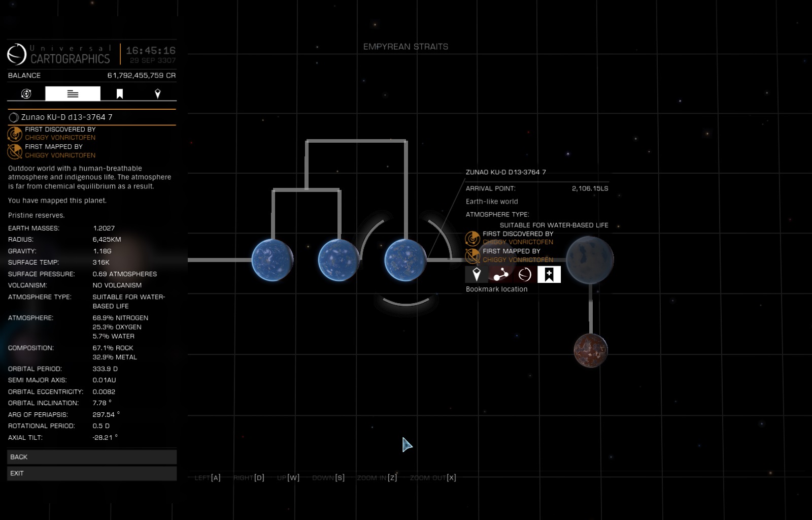
Task: Click the Arg of Periapsis value 297.54°
Action: (x=106, y=414)
